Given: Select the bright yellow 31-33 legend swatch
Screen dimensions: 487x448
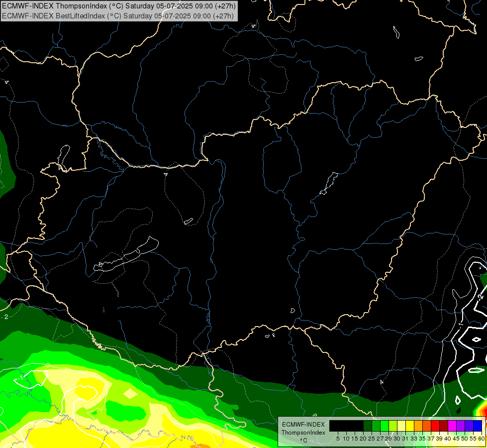Looking at the screenshot, I should tap(410, 426).
